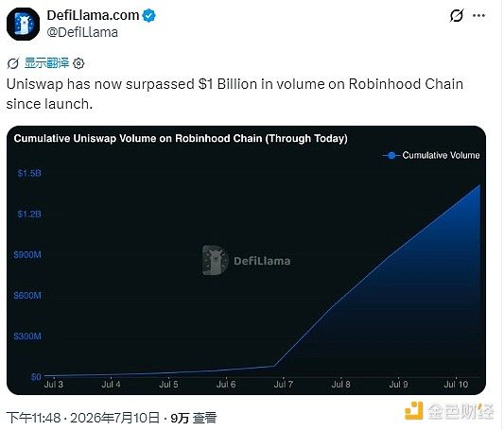Click the Jul 7 axis marker
Viewport: 504px width, 430px height.
tap(283, 385)
